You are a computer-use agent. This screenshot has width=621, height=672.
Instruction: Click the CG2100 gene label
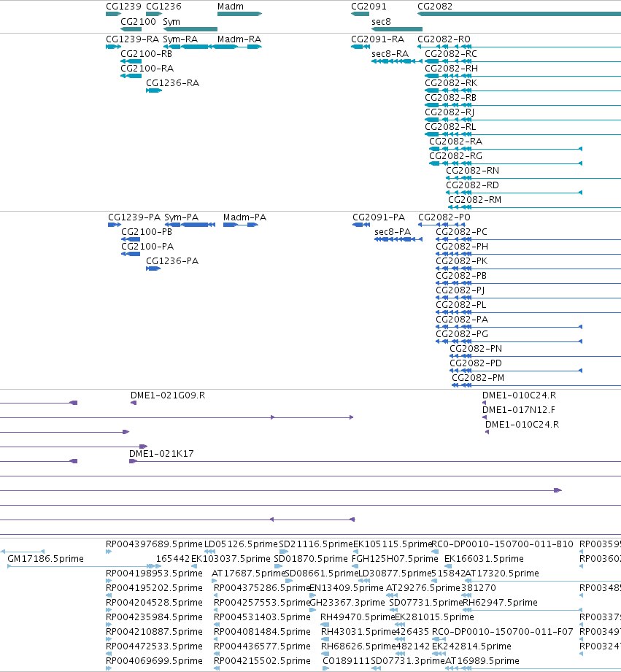(138, 22)
